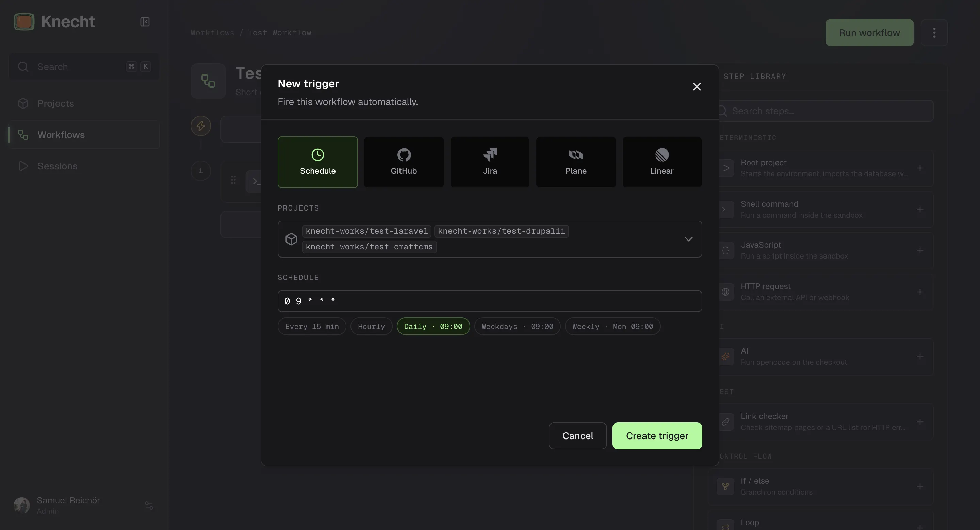
Task: Add the Shell command step
Action: pos(919,210)
